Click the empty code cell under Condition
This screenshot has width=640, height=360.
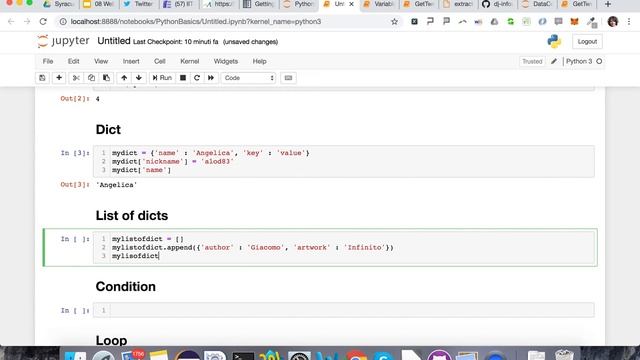(344, 310)
